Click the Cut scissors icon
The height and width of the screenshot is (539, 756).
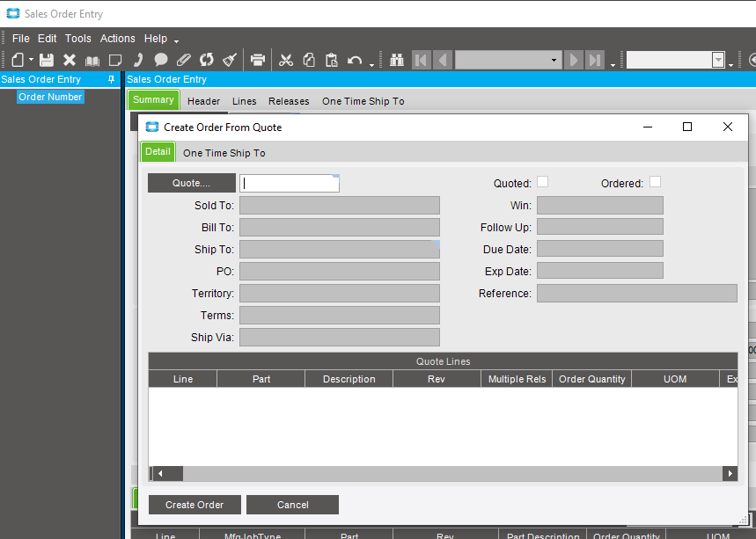point(285,60)
